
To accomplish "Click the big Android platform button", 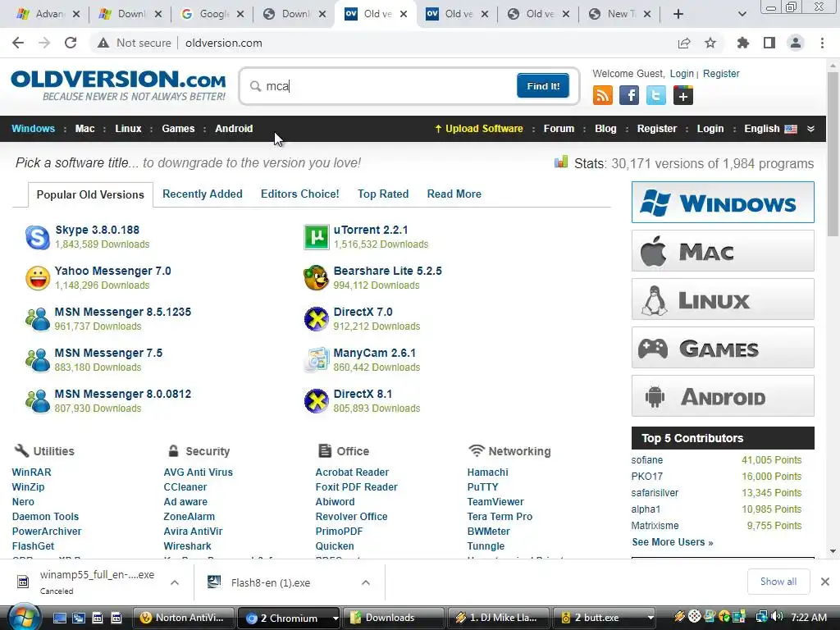I will (x=723, y=396).
